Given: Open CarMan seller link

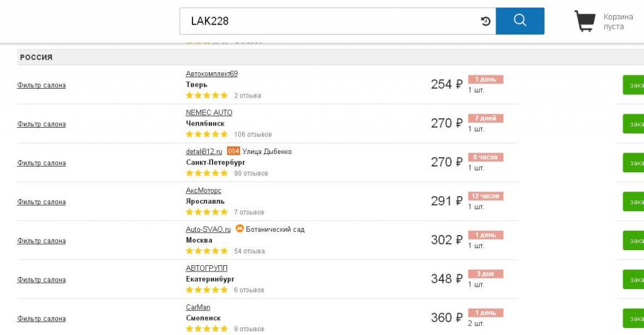Looking at the screenshot, I should pos(197,307).
